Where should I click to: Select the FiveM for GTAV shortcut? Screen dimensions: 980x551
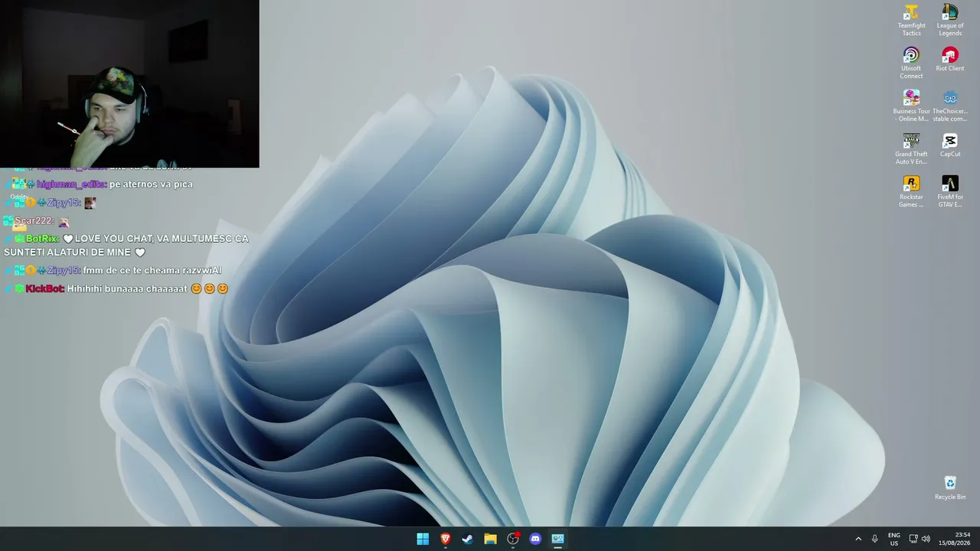[x=950, y=192]
